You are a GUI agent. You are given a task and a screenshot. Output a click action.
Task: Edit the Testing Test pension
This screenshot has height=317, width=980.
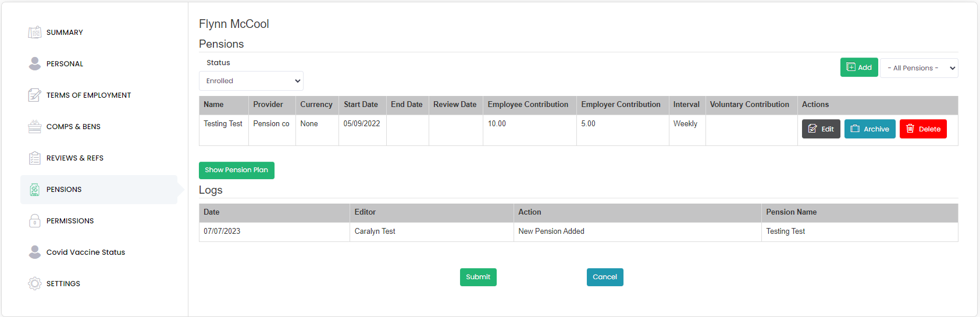click(821, 129)
